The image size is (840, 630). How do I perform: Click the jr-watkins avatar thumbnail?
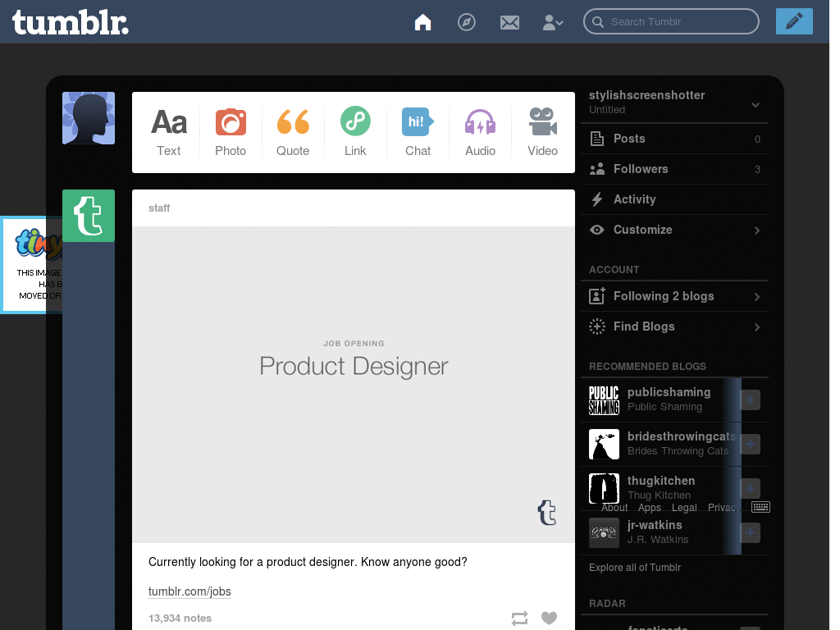click(604, 533)
